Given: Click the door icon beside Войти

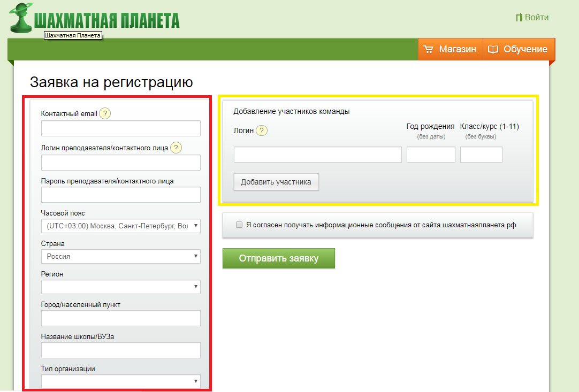Looking at the screenshot, I should [x=519, y=18].
